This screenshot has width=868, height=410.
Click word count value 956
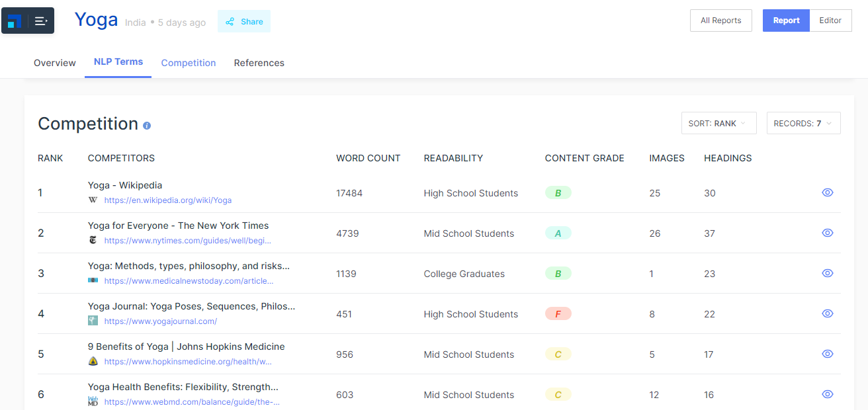coord(345,354)
